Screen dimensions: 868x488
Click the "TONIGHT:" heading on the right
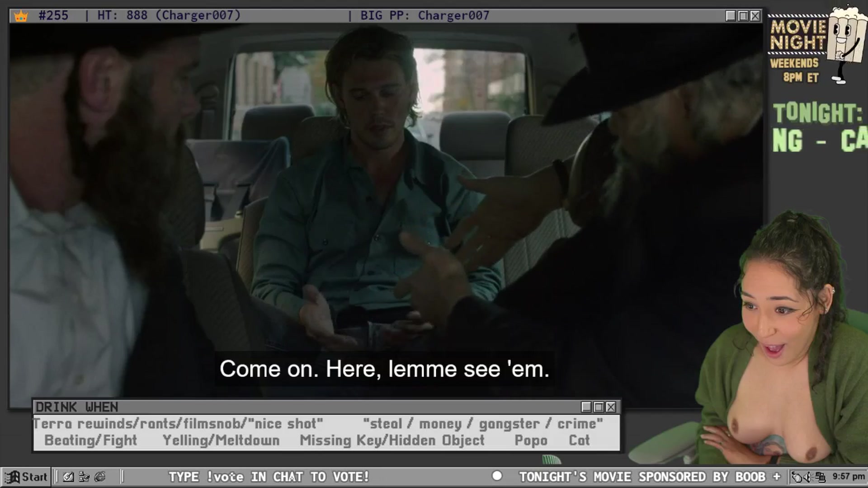coord(817,113)
